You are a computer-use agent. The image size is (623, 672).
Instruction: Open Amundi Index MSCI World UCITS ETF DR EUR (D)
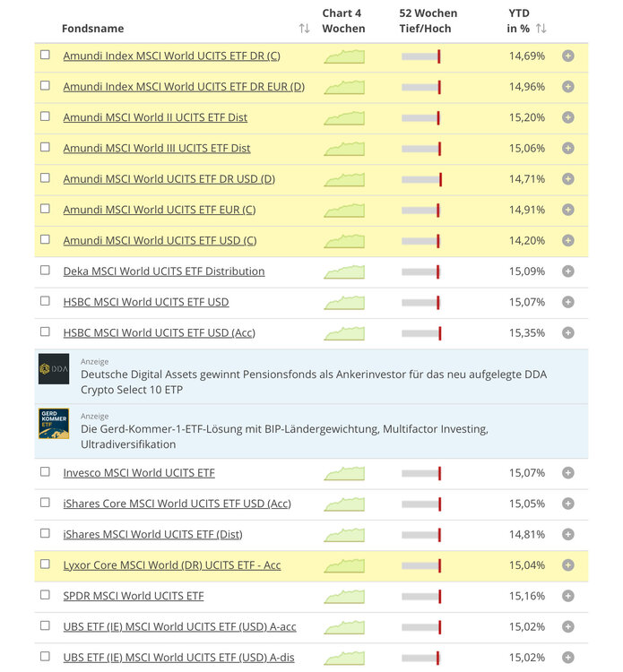point(184,87)
